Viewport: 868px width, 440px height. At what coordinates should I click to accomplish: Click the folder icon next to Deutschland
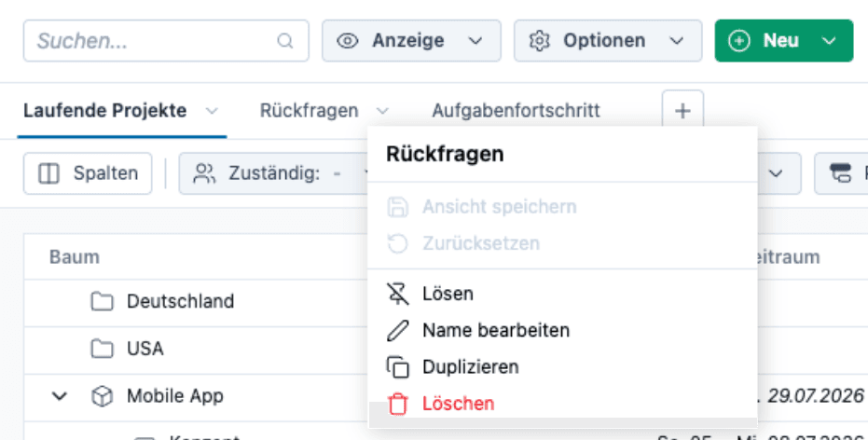coord(102,302)
